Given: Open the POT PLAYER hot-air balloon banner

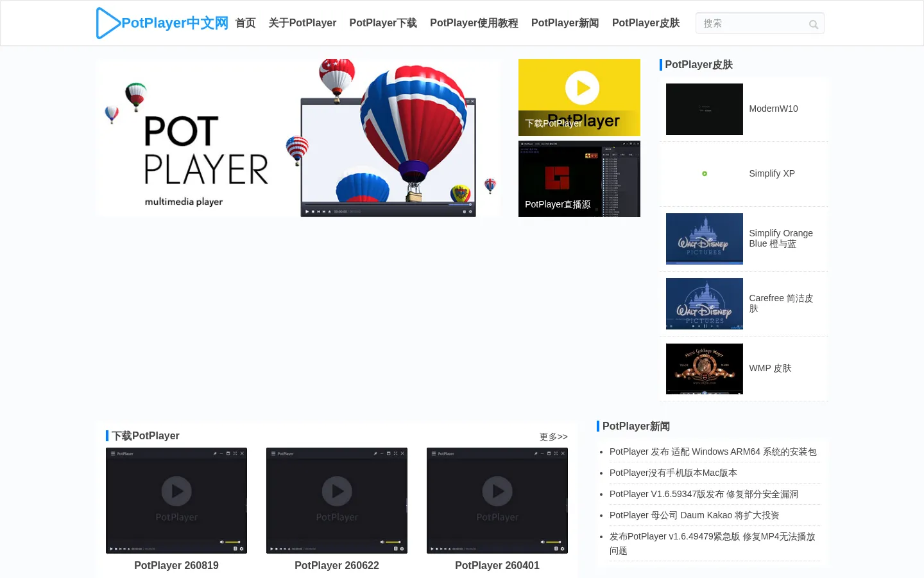Looking at the screenshot, I should [x=298, y=138].
